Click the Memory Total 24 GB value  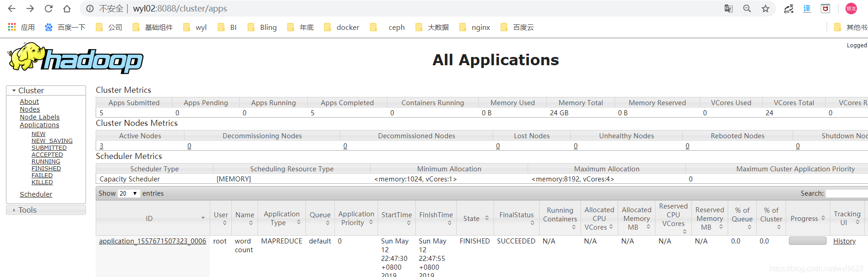click(x=559, y=113)
